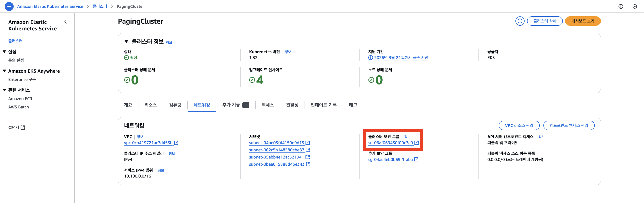Viewport: 644px width, 203px height.
Task: Open 정보 link next to 클러스터 보안 그룹
Action: (407, 137)
